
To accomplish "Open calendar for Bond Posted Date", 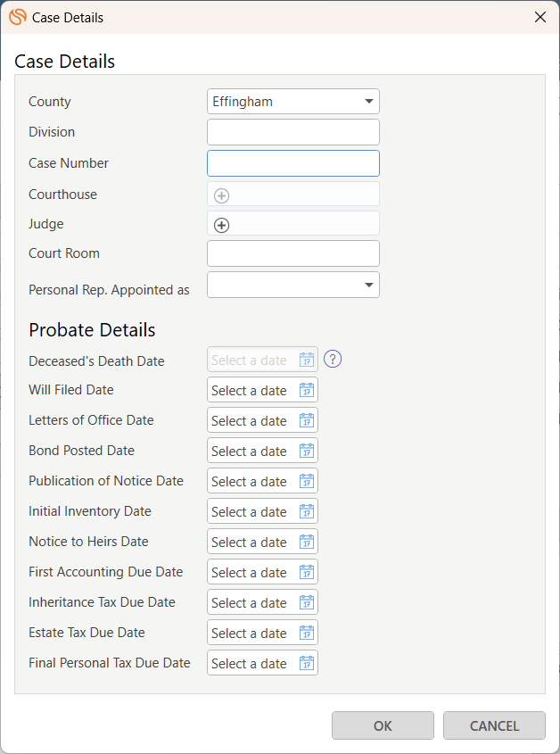I will 307,451.
